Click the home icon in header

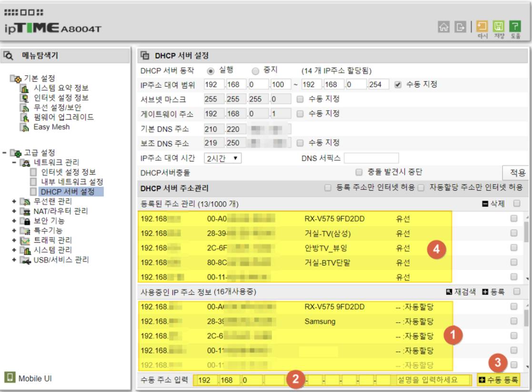click(444, 27)
